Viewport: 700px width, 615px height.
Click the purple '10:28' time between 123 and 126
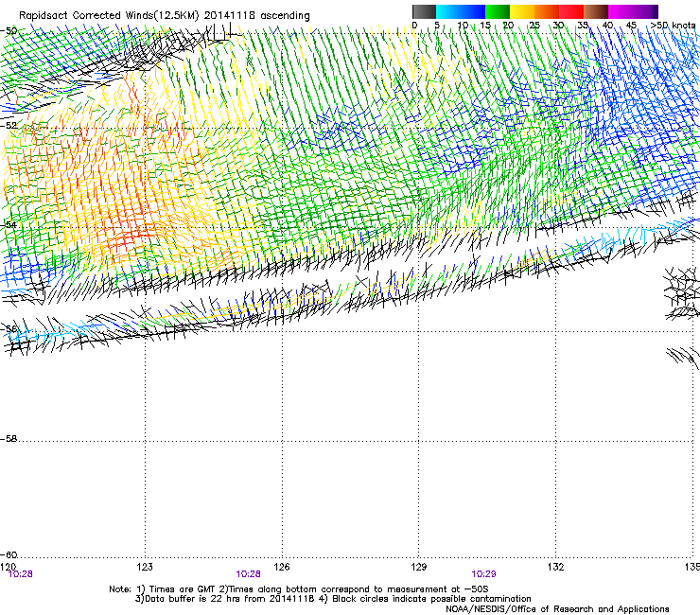(248, 574)
